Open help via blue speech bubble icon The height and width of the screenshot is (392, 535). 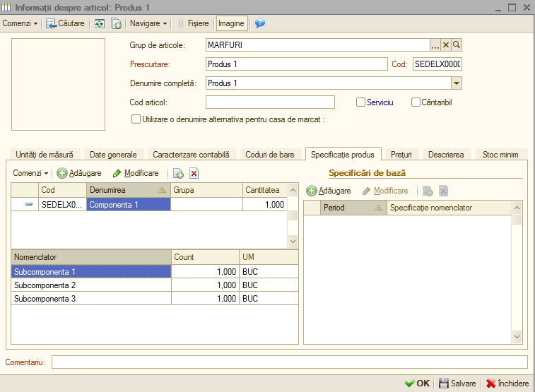click(x=259, y=23)
